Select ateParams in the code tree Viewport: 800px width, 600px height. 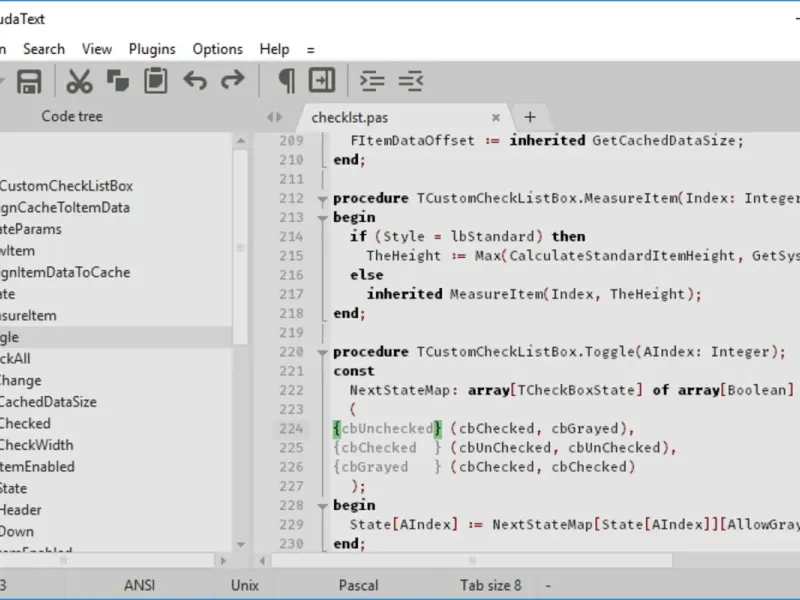click(31, 229)
